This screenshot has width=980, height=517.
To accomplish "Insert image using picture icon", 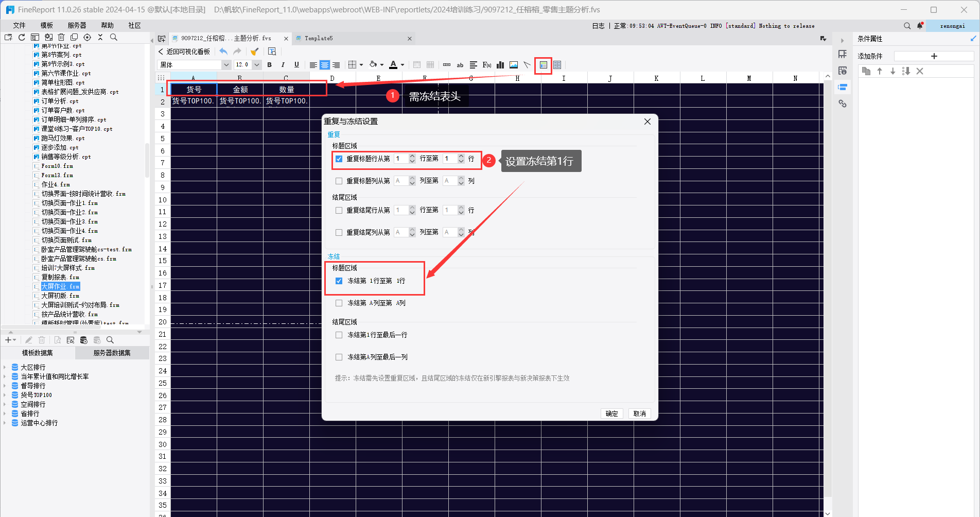I will point(514,65).
